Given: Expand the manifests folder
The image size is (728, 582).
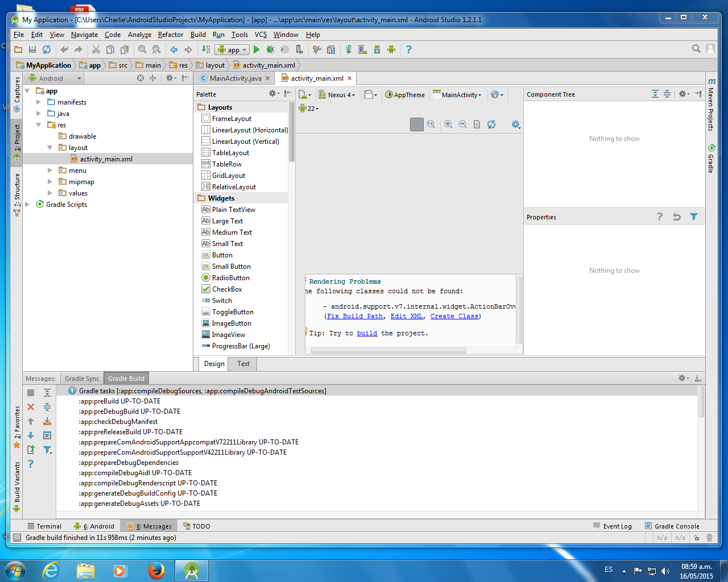Looking at the screenshot, I should [39, 102].
